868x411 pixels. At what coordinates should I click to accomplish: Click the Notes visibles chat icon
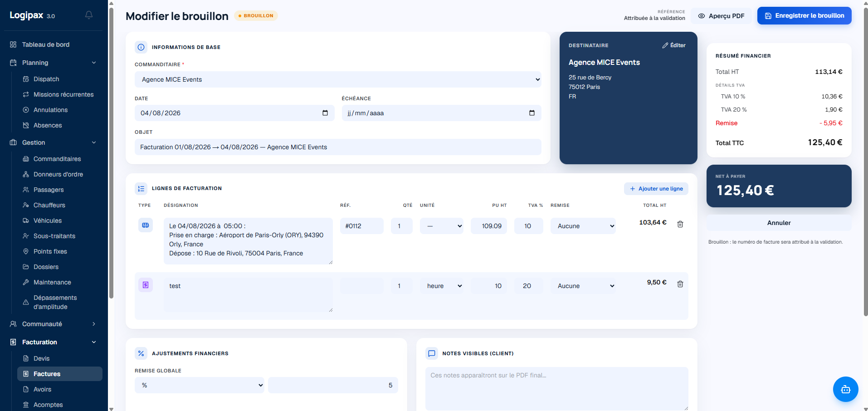pos(432,353)
